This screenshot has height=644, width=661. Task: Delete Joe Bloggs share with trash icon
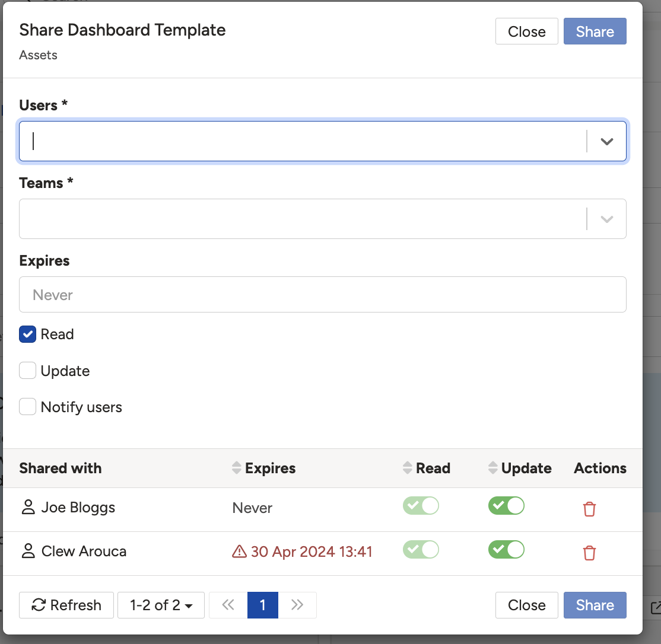tap(589, 509)
